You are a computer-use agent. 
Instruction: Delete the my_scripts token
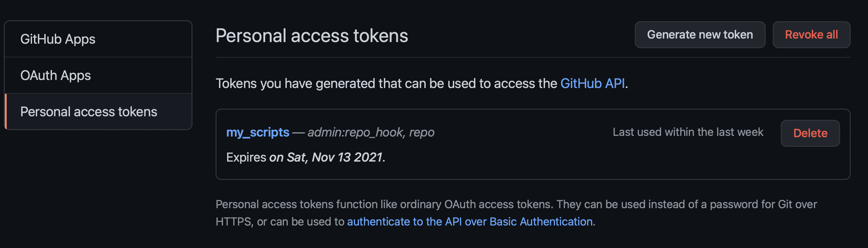[x=810, y=133]
